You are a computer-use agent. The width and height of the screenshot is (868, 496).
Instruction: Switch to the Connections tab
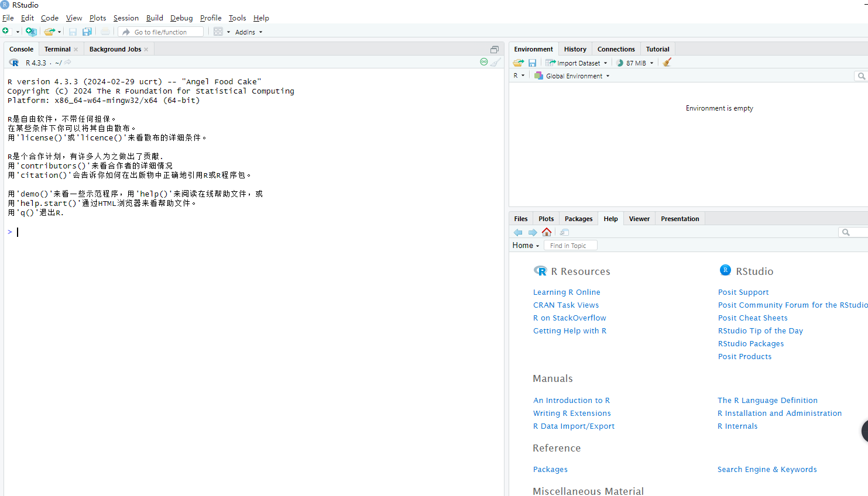tap(616, 49)
